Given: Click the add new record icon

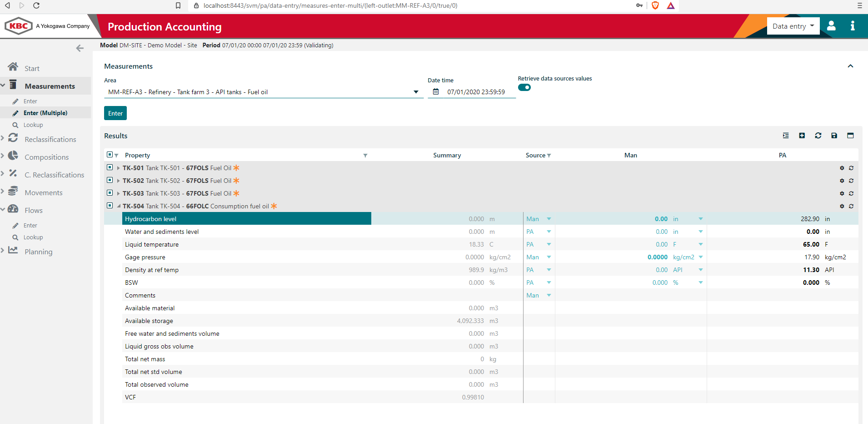Looking at the screenshot, I should click(802, 136).
